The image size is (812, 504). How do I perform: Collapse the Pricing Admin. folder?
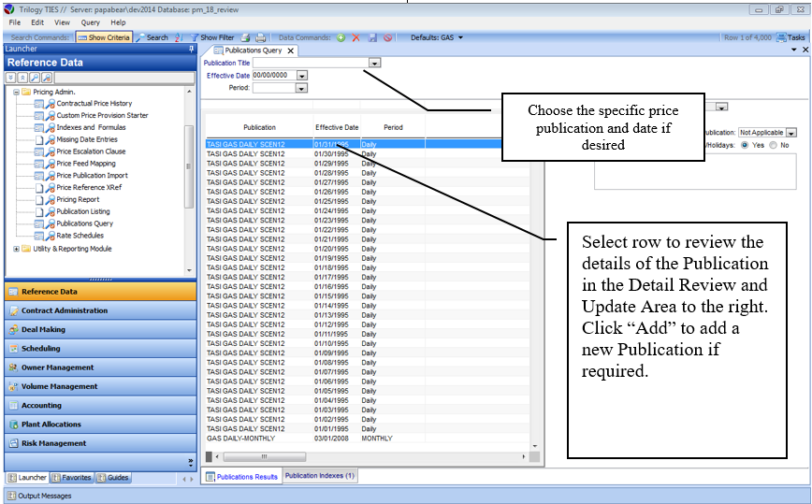[16, 93]
